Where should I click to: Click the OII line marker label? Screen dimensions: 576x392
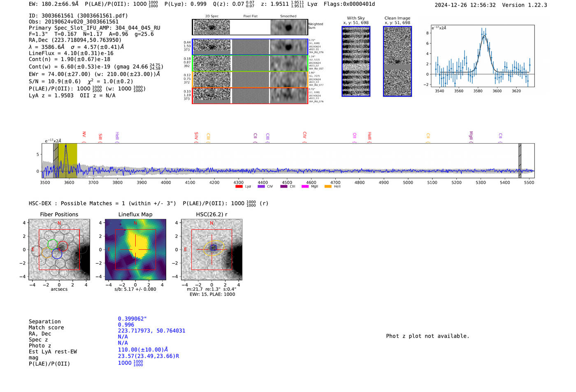click(x=355, y=136)
